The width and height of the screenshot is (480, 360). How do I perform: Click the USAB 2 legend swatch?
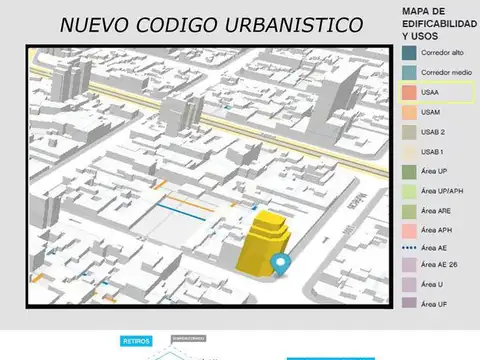409,132
